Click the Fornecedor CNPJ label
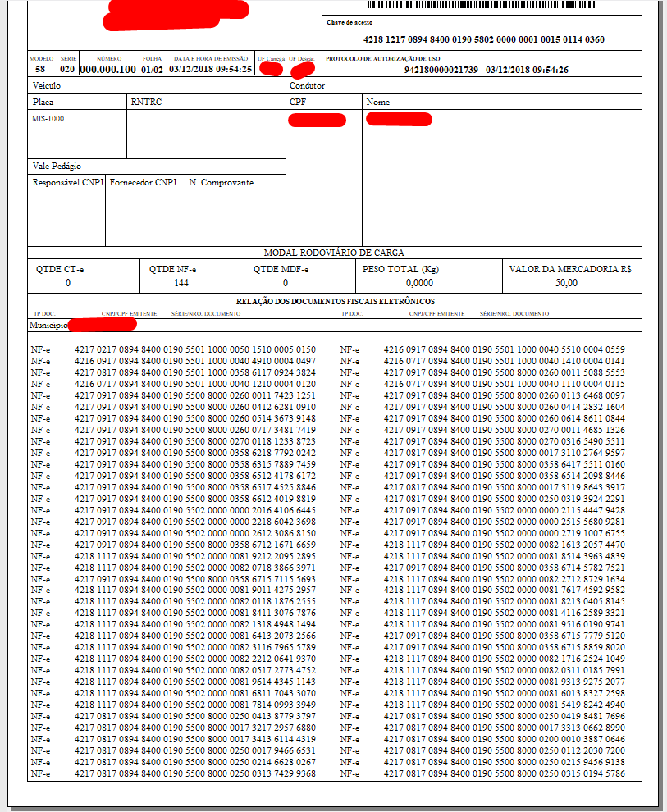This screenshot has height=812, width=667. (x=143, y=182)
